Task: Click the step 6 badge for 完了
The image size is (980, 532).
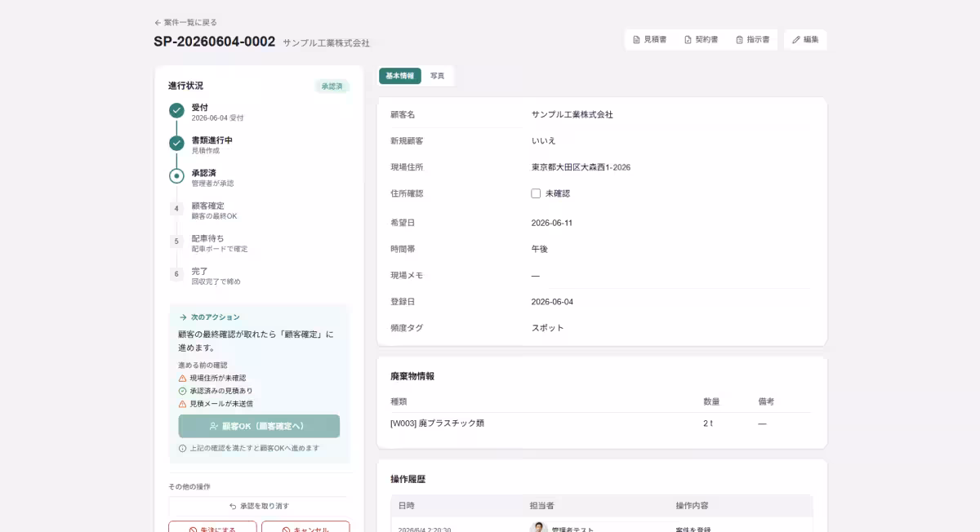Action: (x=176, y=274)
